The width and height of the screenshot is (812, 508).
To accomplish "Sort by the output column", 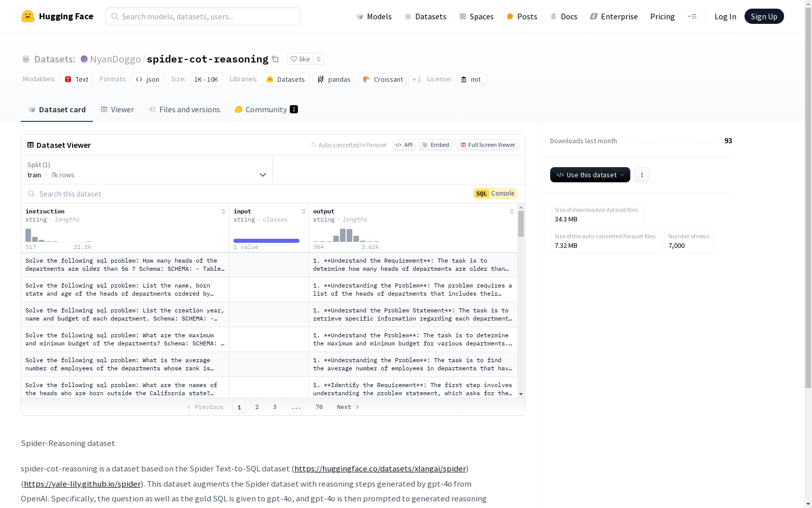I will tap(512, 211).
